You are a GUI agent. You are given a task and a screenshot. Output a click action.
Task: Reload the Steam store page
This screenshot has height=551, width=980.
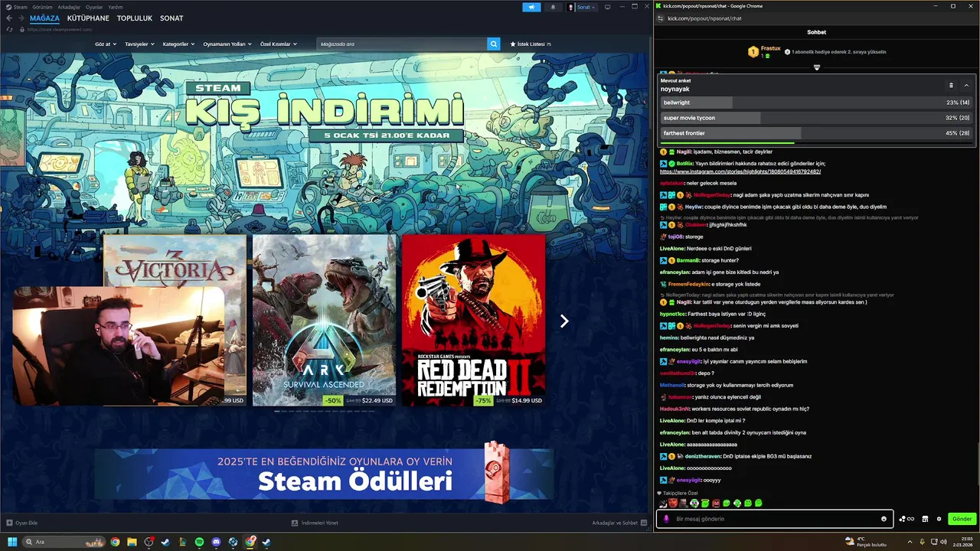tap(9, 29)
